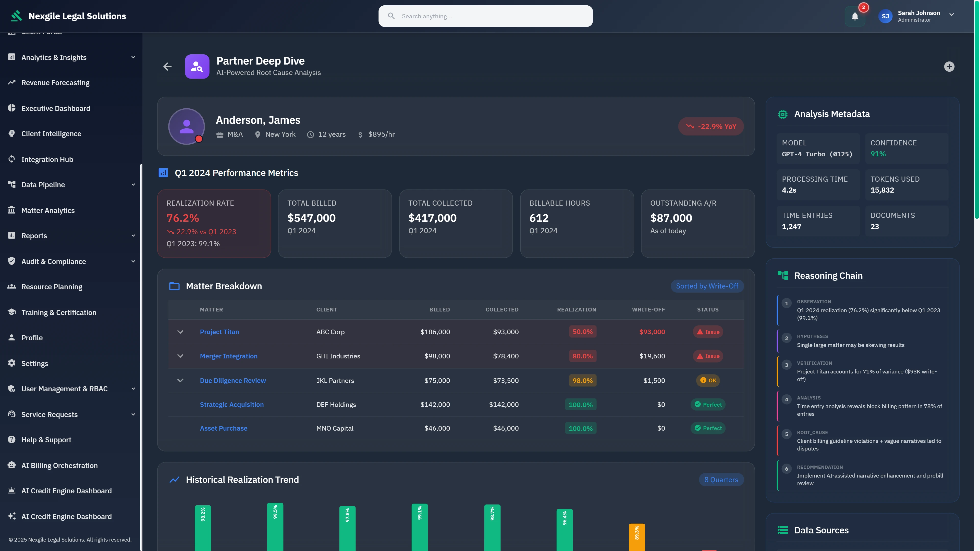Screen dimensions: 980x551
Task: Click the plus button at top right
Action: coord(949,67)
